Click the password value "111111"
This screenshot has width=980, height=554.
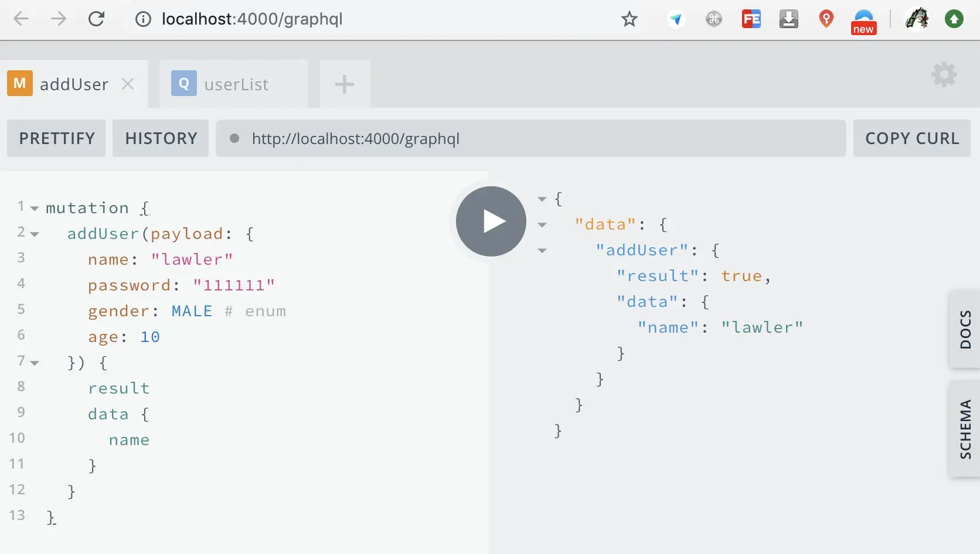click(234, 285)
